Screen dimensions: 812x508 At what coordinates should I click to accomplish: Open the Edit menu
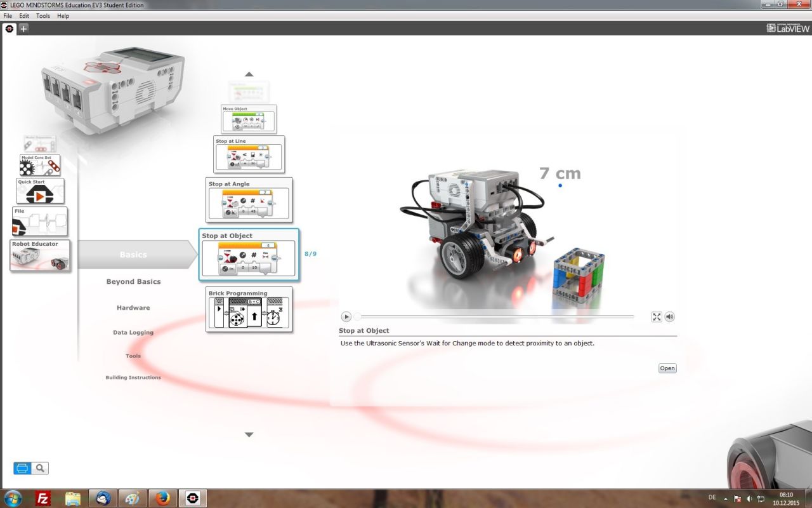pos(24,15)
